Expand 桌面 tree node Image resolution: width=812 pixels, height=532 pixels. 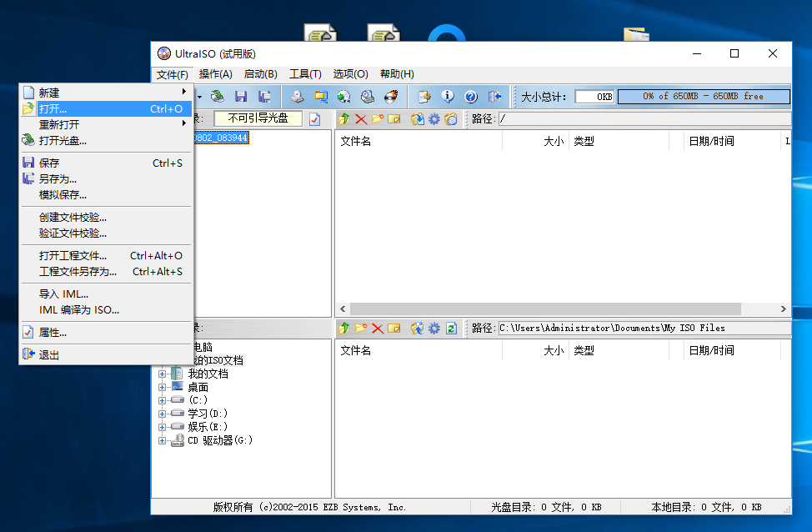click(162, 387)
